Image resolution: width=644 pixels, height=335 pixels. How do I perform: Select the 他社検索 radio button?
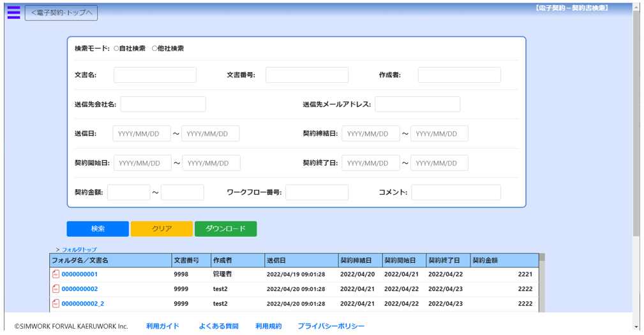[x=154, y=48]
